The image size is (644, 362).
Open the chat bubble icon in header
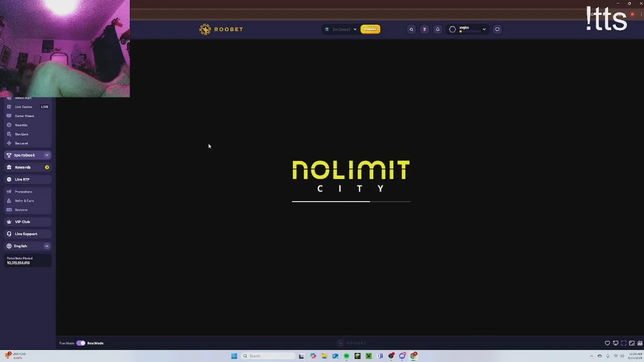click(497, 29)
